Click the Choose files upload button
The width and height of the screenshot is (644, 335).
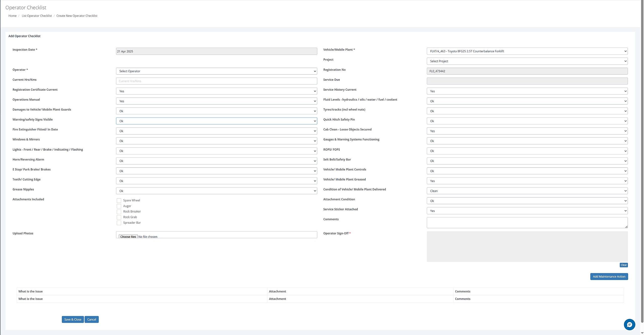pos(128,237)
